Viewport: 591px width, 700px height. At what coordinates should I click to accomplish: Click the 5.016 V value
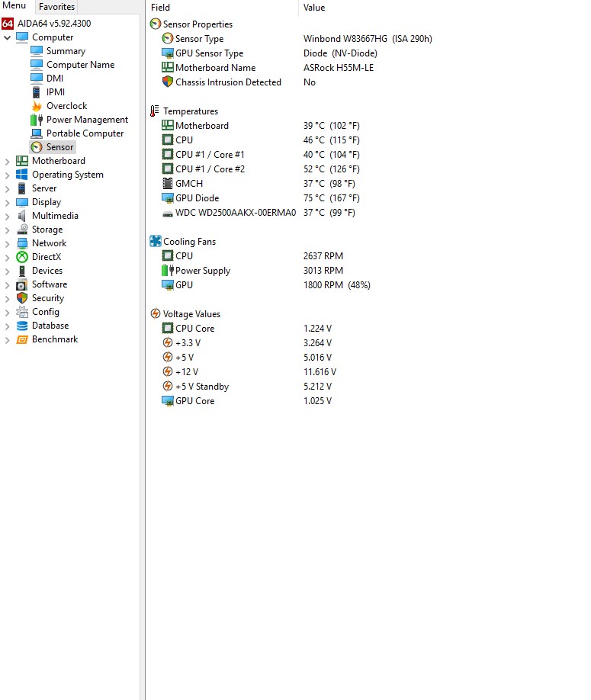(x=317, y=358)
